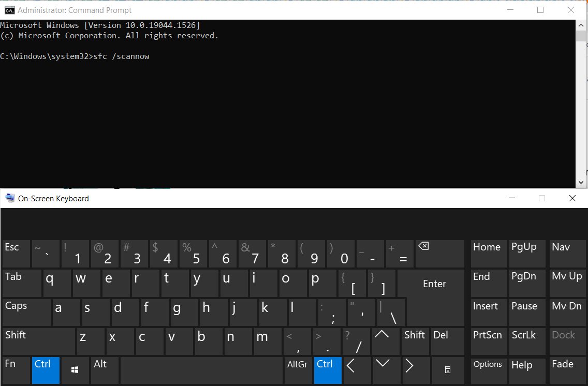Click the right bracket key
588x386 pixels.
tap(382, 283)
